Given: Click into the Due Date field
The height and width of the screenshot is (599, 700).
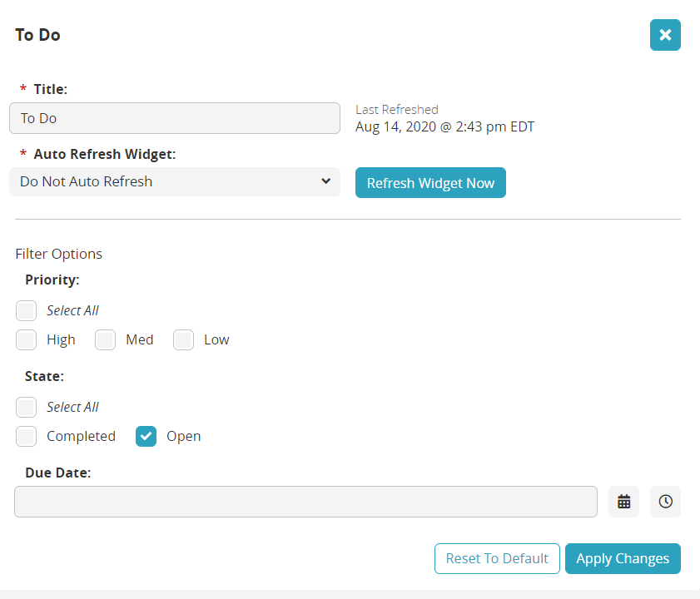Looking at the screenshot, I should [305, 502].
